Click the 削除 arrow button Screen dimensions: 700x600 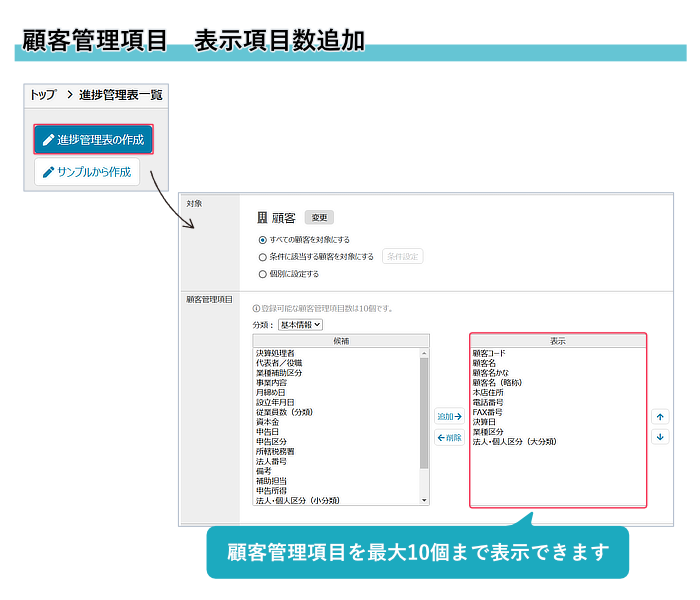point(449,438)
